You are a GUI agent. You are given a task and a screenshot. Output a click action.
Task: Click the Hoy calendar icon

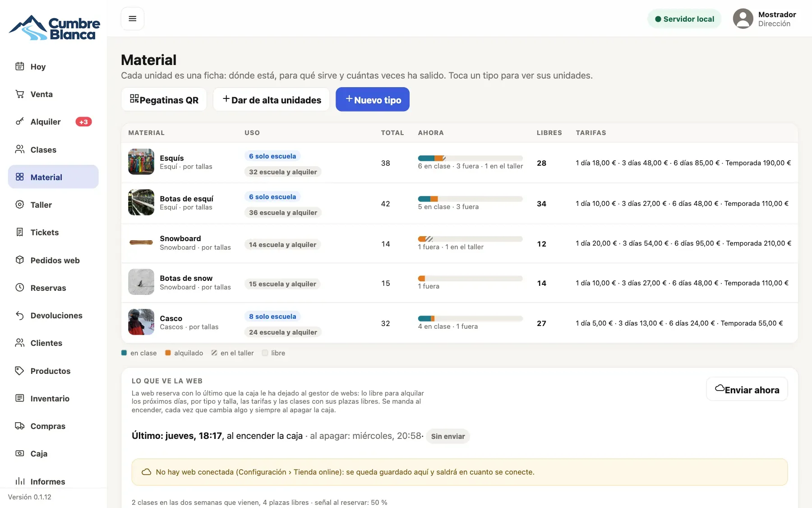pos(19,66)
